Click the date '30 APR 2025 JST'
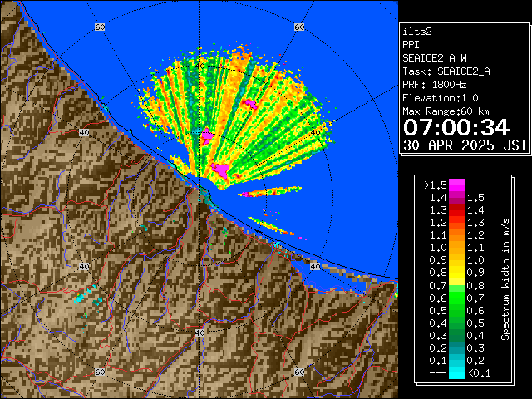The image size is (532, 399). 465,145
